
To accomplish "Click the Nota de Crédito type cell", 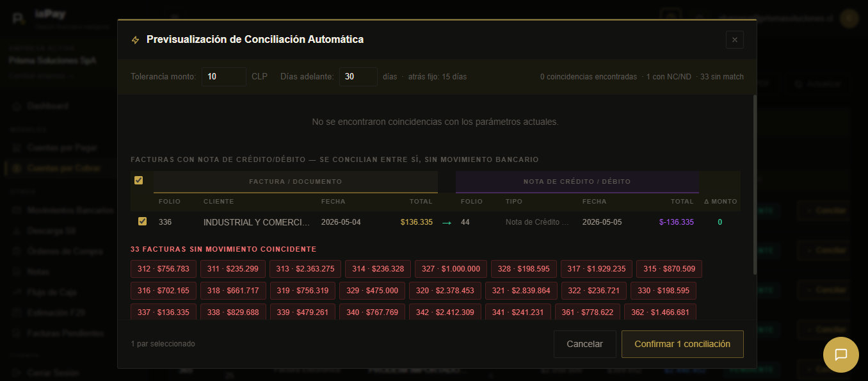I will (x=537, y=222).
